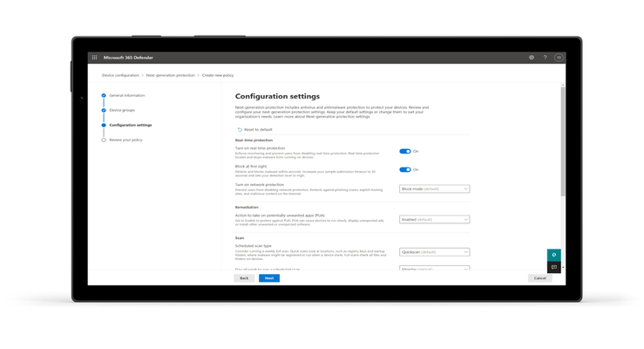Open the Block mode network protection dropdown

tap(434, 188)
